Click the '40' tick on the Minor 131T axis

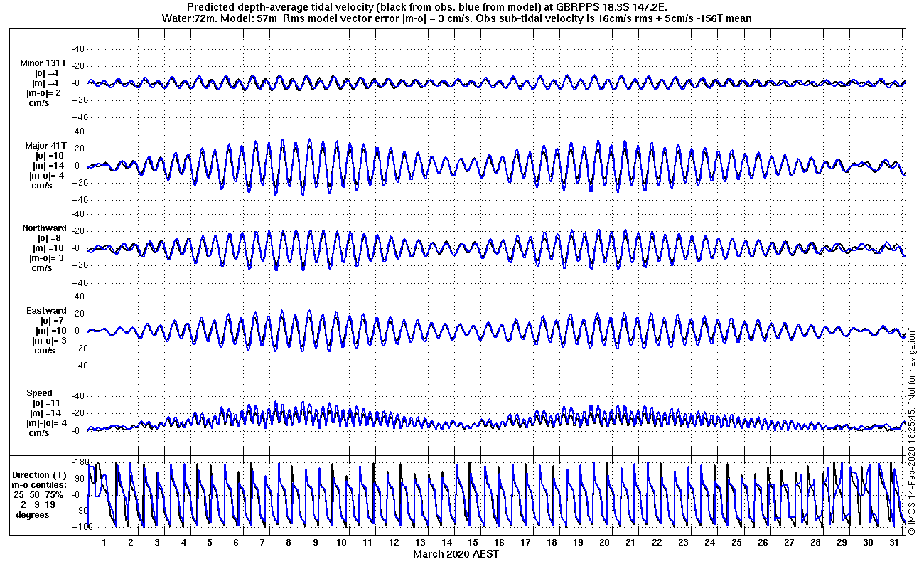point(80,49)
